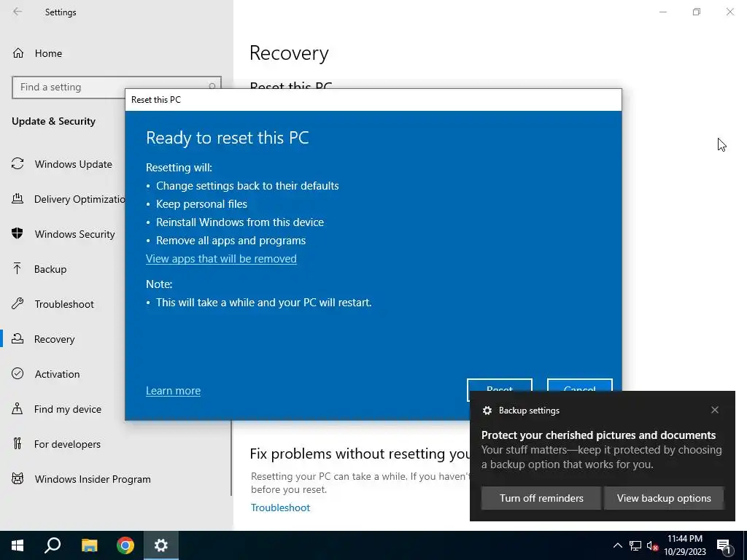Image resolution: width=747 pixels, height=560 pixels.
Task: Click the Home label in sidebar
Action: pyautogui.click(x=48, y=53)
